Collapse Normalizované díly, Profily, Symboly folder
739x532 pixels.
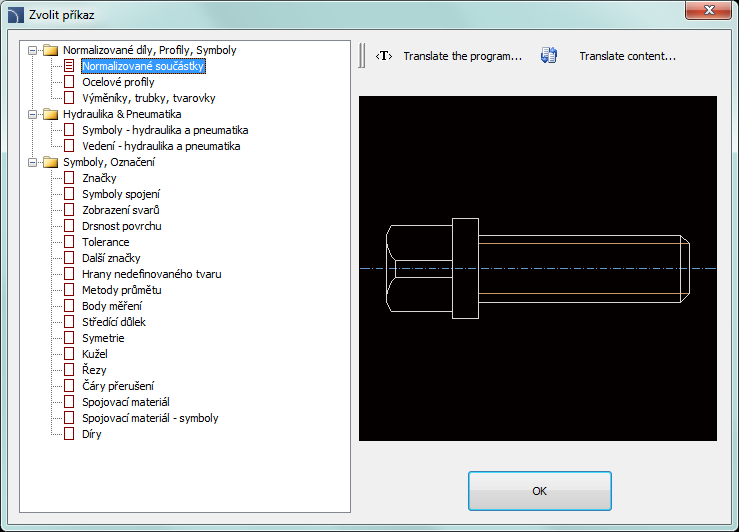(33, 50)
